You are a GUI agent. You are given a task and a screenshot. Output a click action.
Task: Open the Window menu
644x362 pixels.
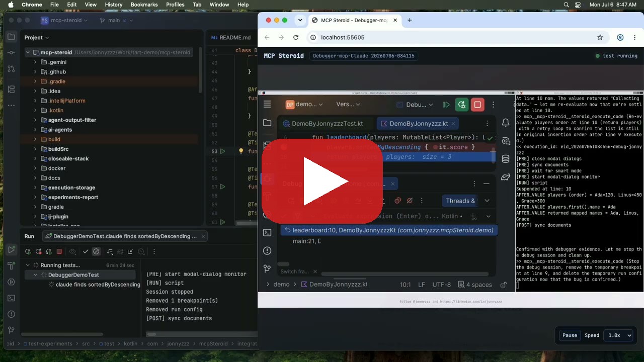pos(219,5)
